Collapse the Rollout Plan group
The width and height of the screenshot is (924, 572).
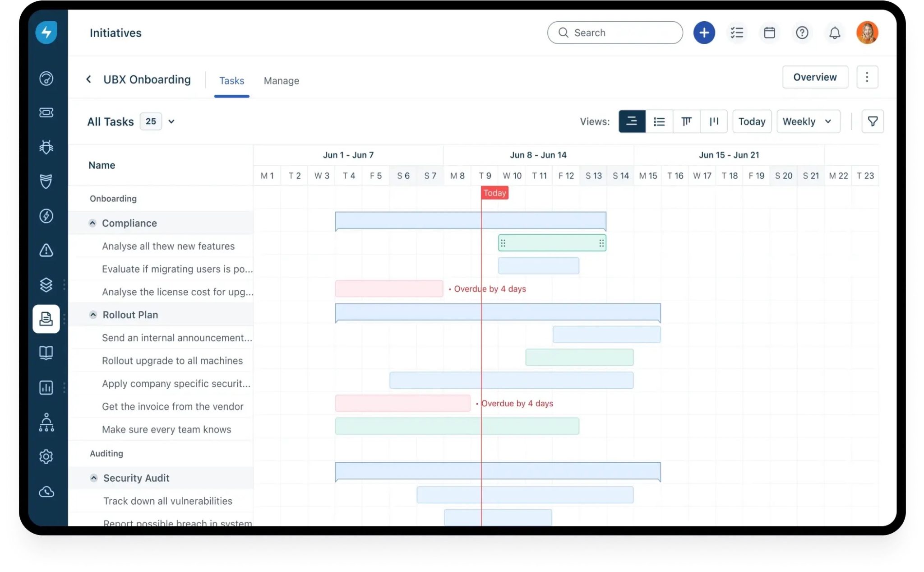tap(93, 315)
